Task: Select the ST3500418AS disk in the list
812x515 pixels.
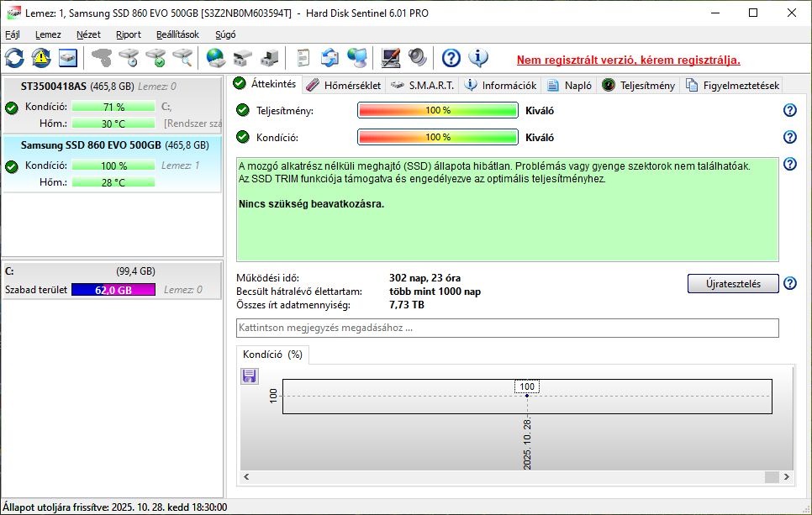Action: [113, 105]
